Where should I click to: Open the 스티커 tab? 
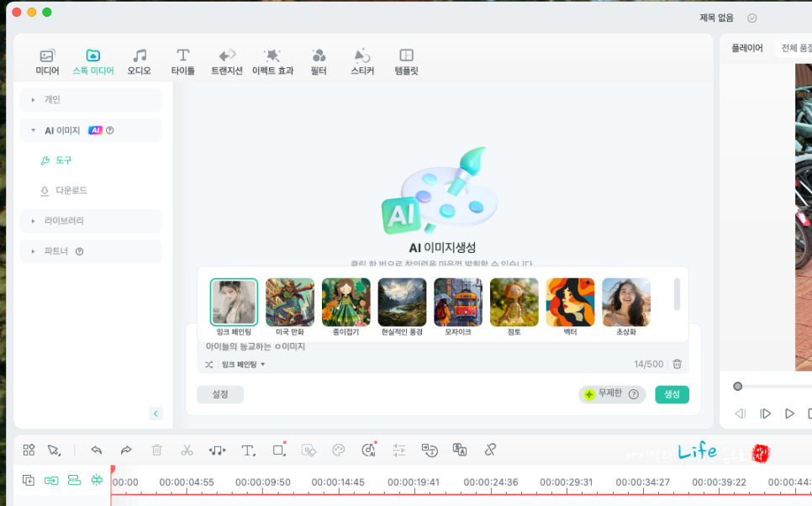(362, 61)
